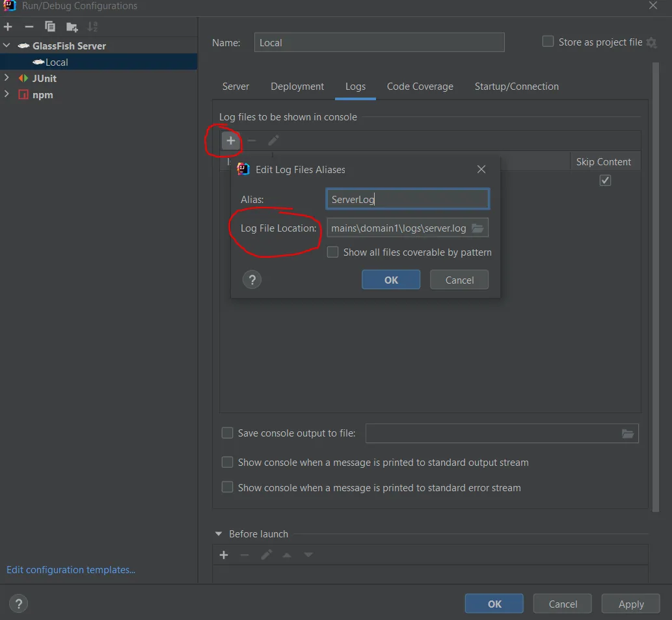Close the Edit Log Files Aliases dialog
The image size is (672, 620).
tap(481, 169)
